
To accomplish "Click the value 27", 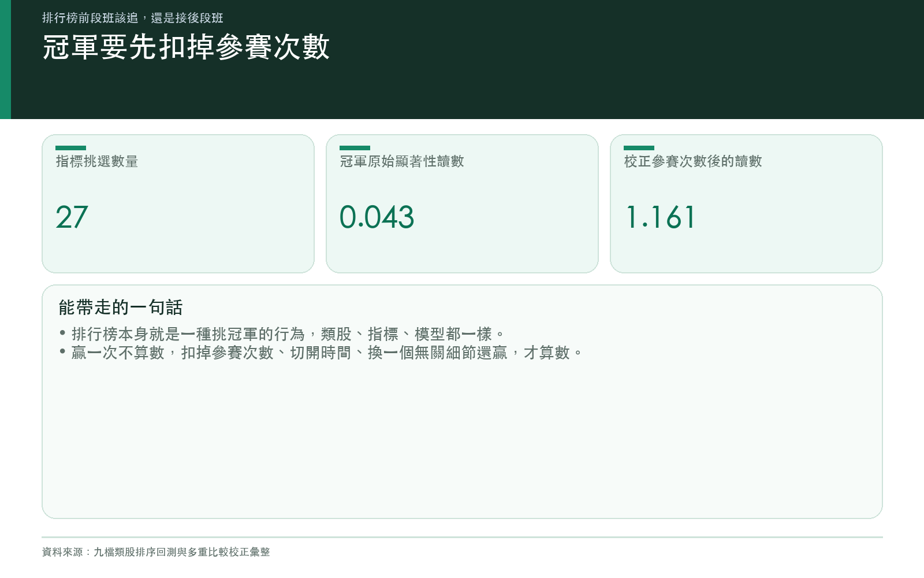I will pos(72,217).
